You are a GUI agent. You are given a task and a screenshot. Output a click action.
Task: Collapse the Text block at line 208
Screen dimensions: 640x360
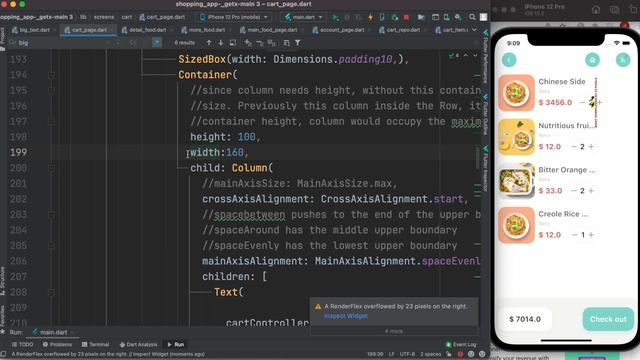pos(51,292)
